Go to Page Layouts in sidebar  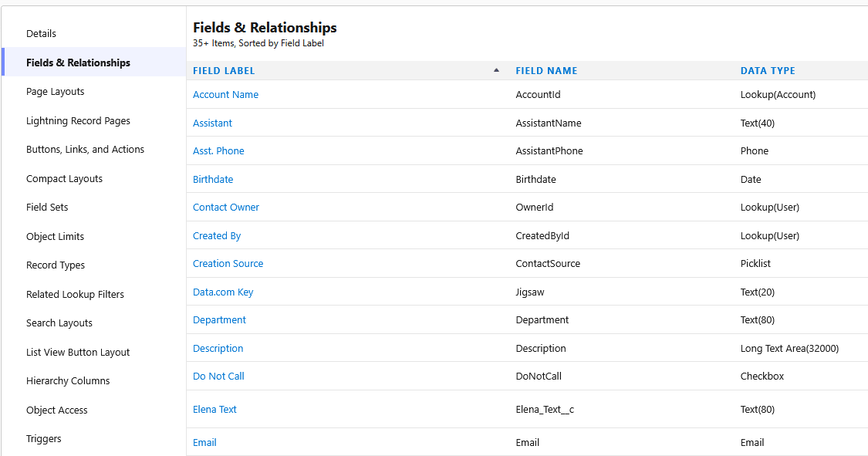pyautogui.click(x=55, y=92)
